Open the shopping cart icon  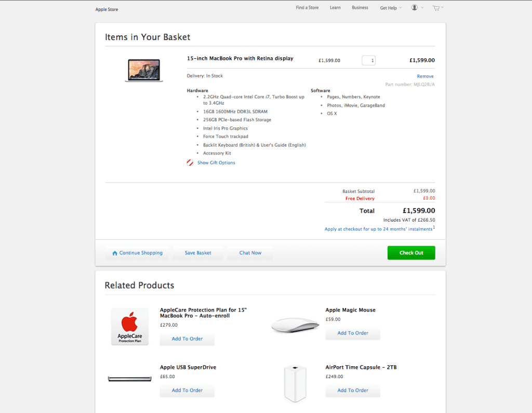click(436, 7)
